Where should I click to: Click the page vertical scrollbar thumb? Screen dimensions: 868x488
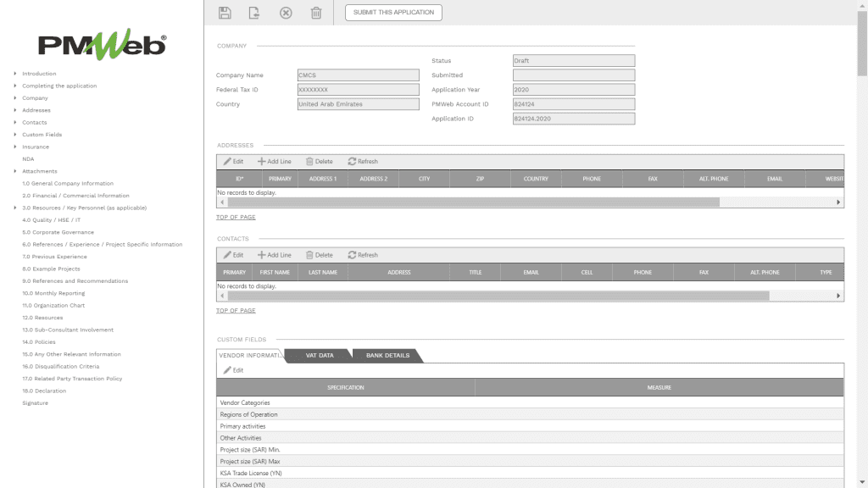(862, 43)
